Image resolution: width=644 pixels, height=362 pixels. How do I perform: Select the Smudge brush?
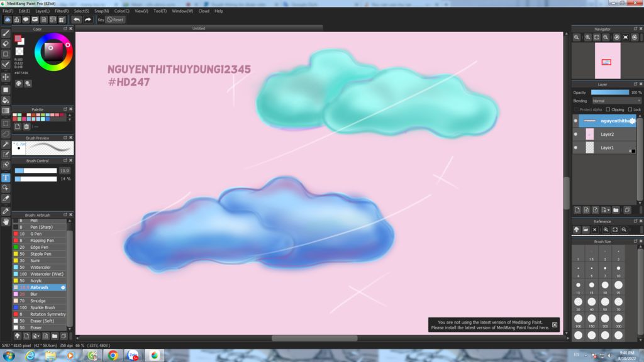pos(40,301)
